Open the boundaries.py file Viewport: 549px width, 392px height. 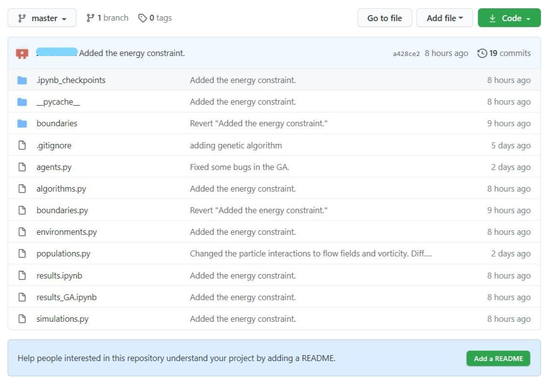(62, 210)
